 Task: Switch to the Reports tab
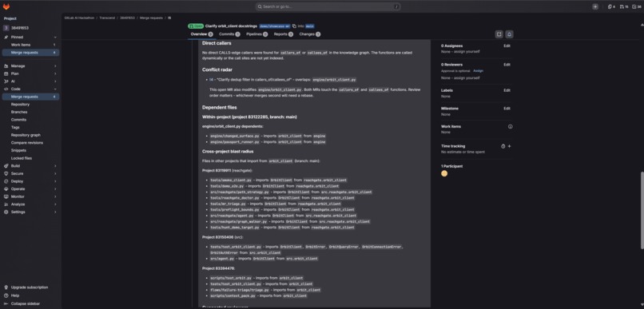click(x=284, y=34)
